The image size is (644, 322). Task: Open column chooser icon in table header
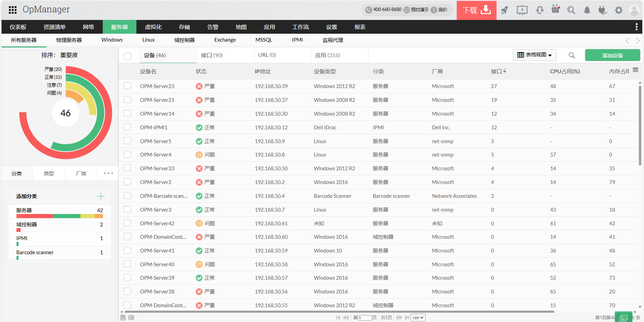click(x=636, y=70)
